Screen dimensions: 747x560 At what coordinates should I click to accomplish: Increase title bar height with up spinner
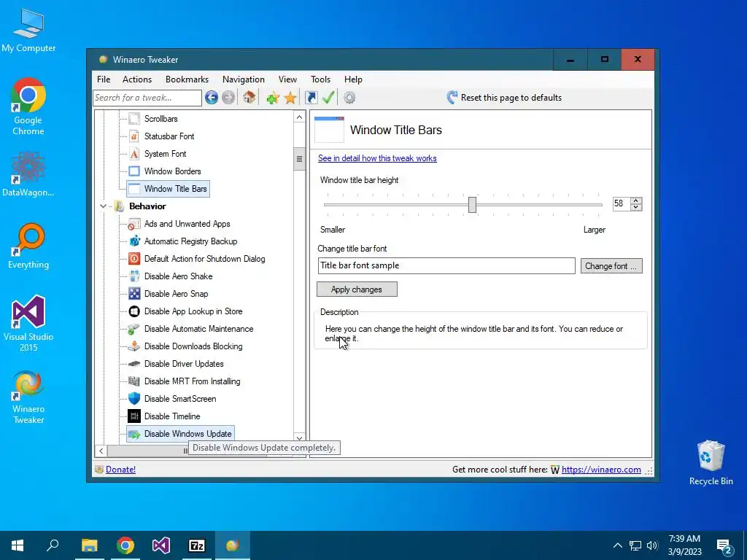(x=635, y=201)
